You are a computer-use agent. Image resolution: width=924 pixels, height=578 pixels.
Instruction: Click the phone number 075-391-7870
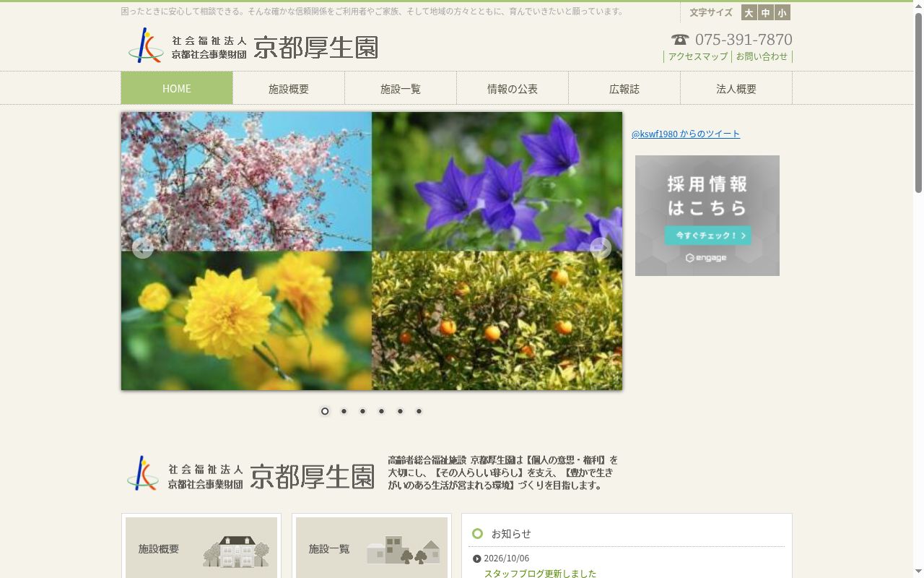point(744,40)
